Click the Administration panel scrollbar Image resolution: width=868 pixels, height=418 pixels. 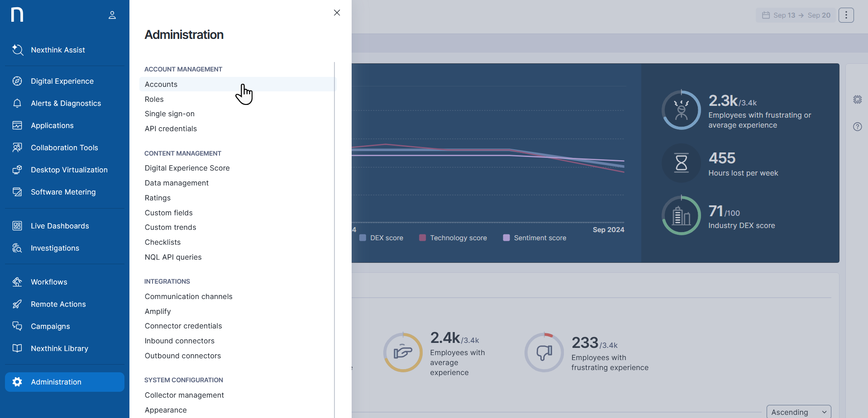coord(334,226)
